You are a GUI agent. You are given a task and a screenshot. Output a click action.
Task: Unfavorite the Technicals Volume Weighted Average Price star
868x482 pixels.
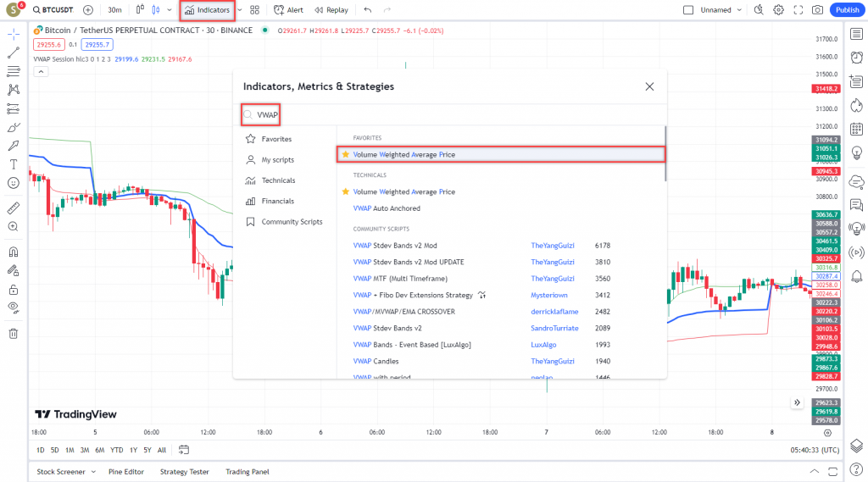point(346,192)
